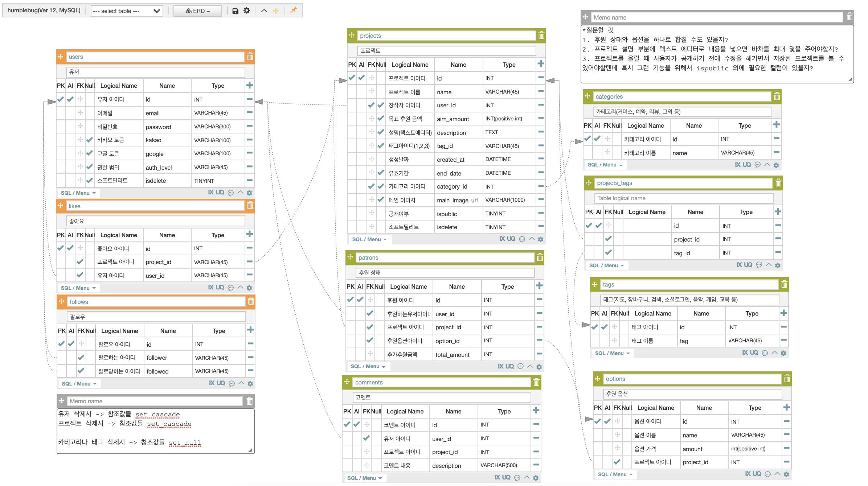Open SQL / Menu dropdown under users table
Image resolution: width=868 pixels, height=486 pixels.
[78, 193]
